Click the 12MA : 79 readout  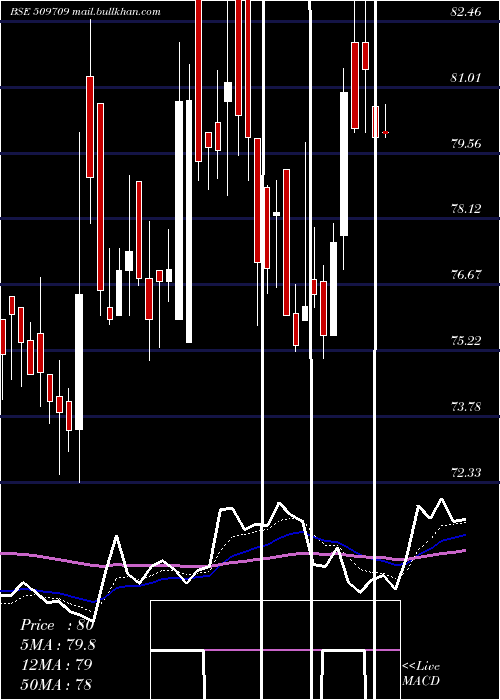click(57, 664)
